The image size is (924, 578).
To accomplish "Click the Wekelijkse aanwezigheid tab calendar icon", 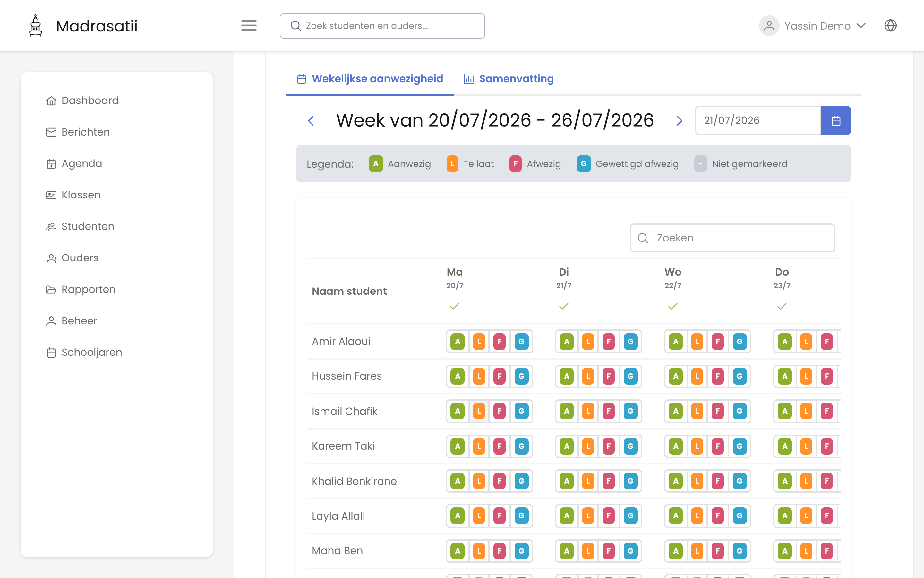I will pyautogui.click(x=302, y=79).
